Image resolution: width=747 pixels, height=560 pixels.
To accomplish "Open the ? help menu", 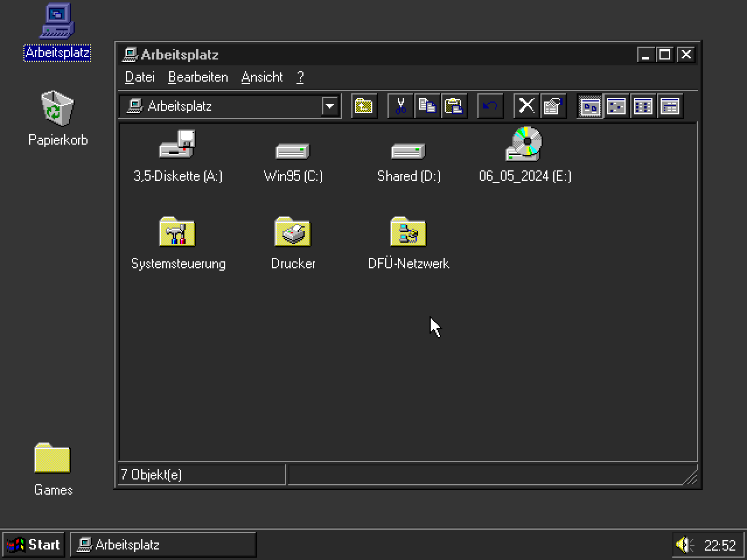I will point(300,77).
